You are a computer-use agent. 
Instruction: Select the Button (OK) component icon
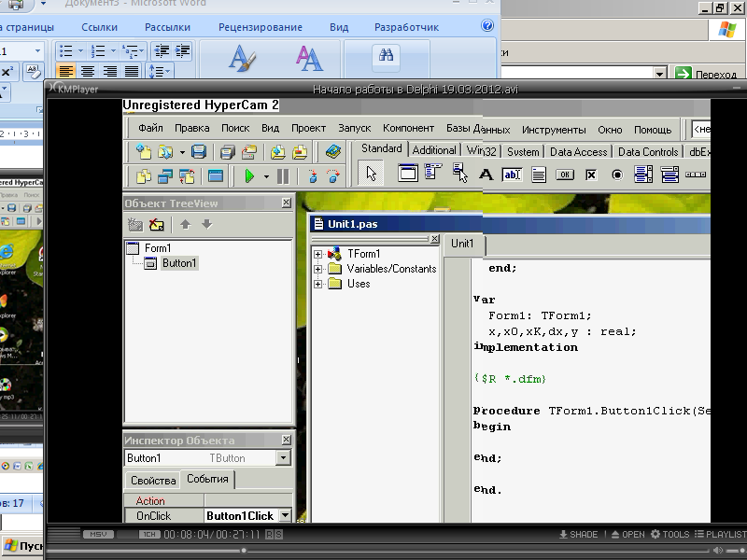pos(565,175)
